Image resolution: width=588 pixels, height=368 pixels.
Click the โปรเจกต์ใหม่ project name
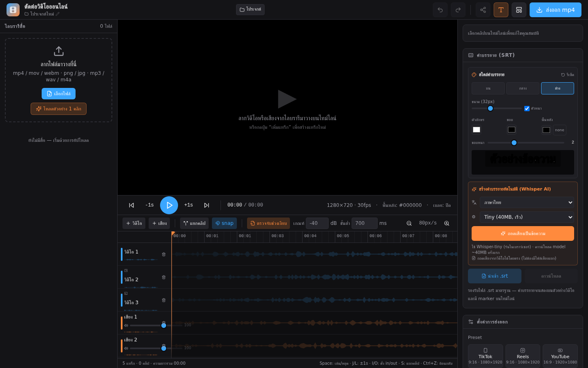[42, 14]
